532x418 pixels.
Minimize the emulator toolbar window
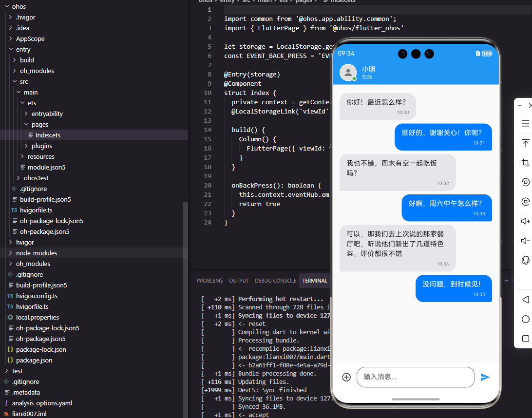click(x=520, y=106)
